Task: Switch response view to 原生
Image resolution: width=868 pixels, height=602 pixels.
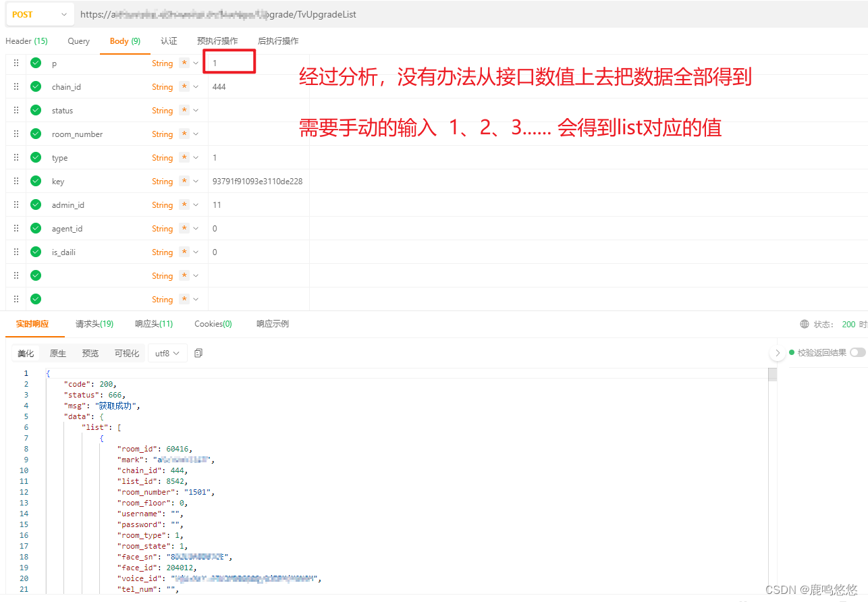Action: pos(58,353)
